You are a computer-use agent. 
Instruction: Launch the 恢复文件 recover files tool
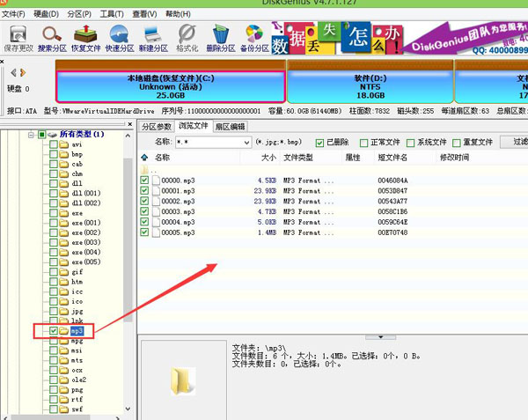coord(86,39)
